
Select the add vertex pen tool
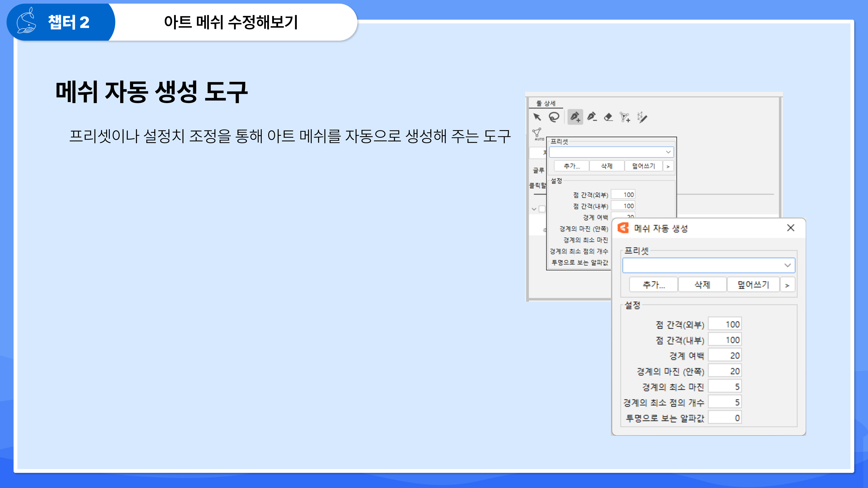point(575,117)
